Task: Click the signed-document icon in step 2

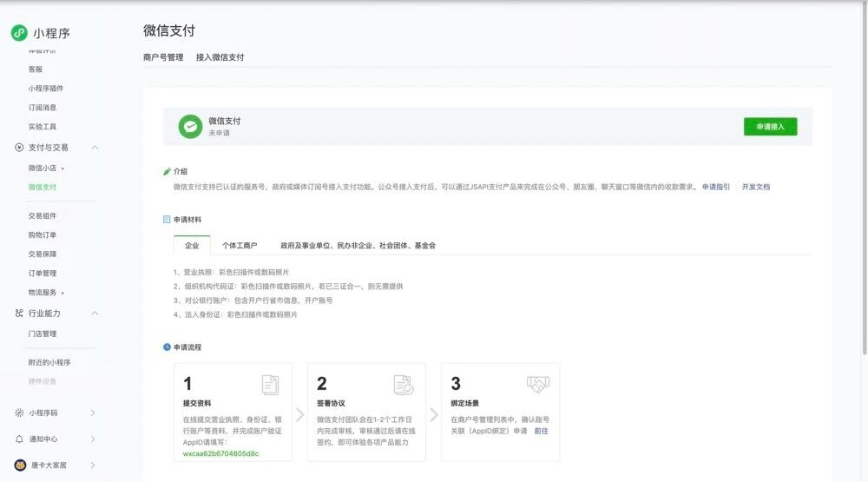Action: pos(404,385)
